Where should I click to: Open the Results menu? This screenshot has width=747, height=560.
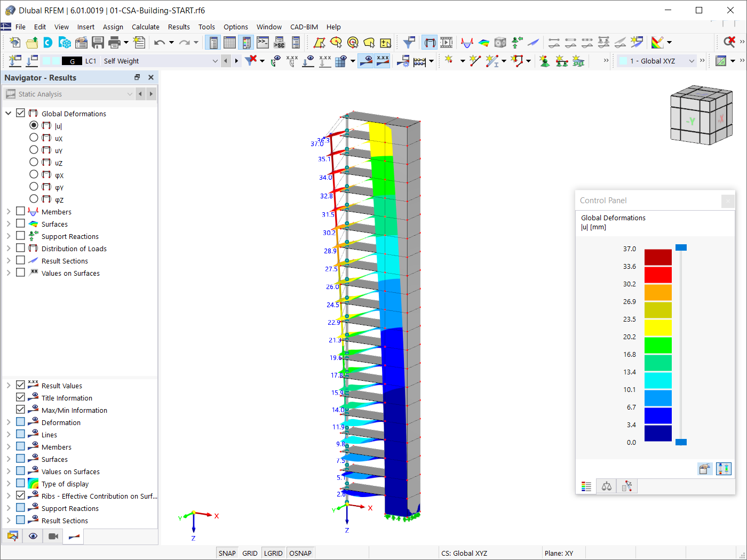[179, 27]
